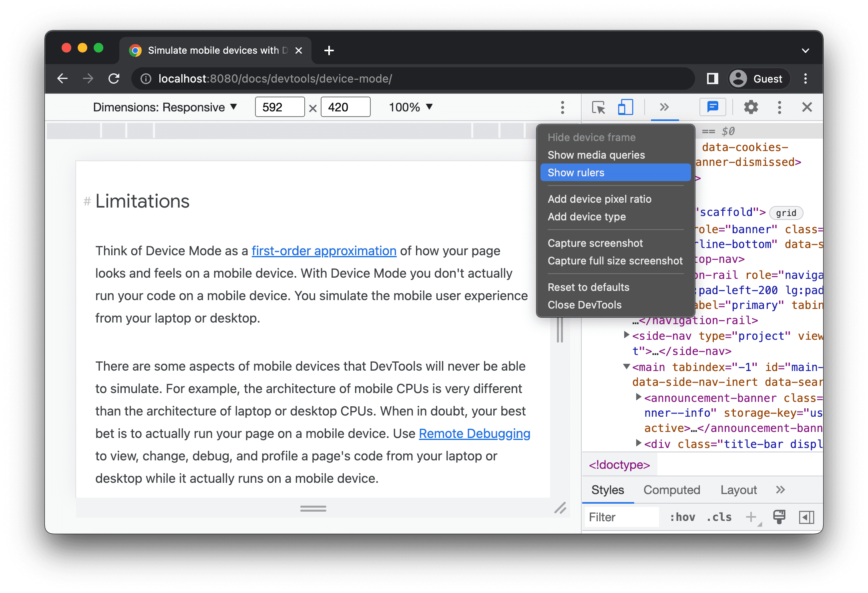Open DevTools settings gear panel
Viewport: 868px width, 593px height.
(x=752, y=108)
